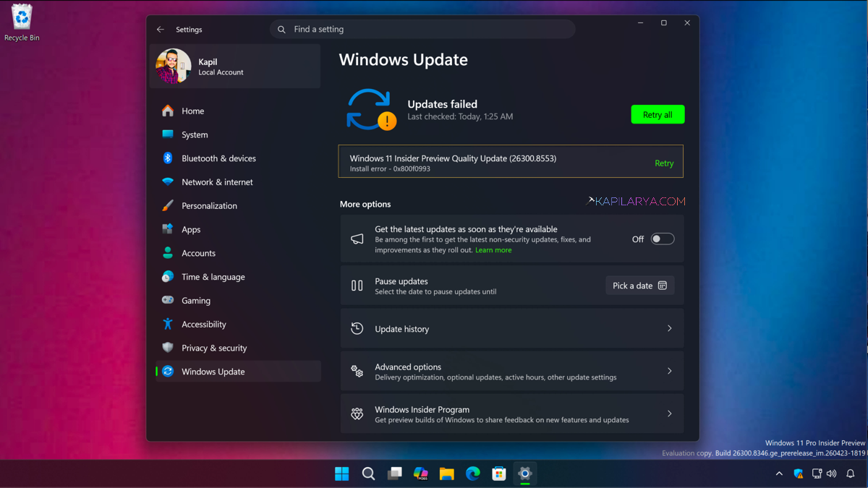Click the volume icon in system tray

[x=831, y=474]
